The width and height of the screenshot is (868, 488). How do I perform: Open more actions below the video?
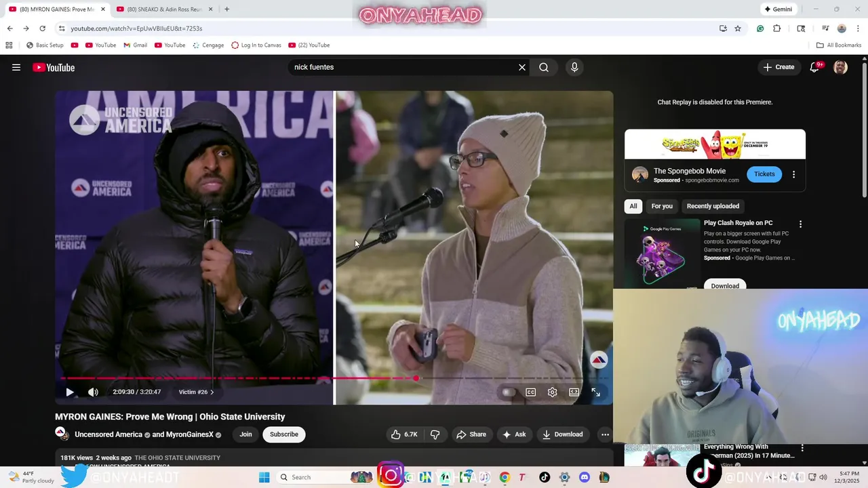pos(605,434)
